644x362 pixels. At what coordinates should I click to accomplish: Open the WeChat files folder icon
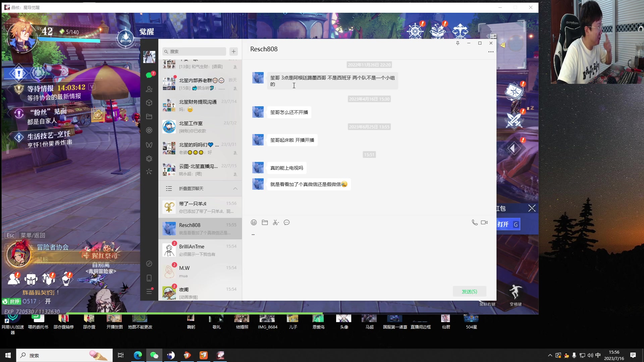pyautogui.click(x=149, y=117)
